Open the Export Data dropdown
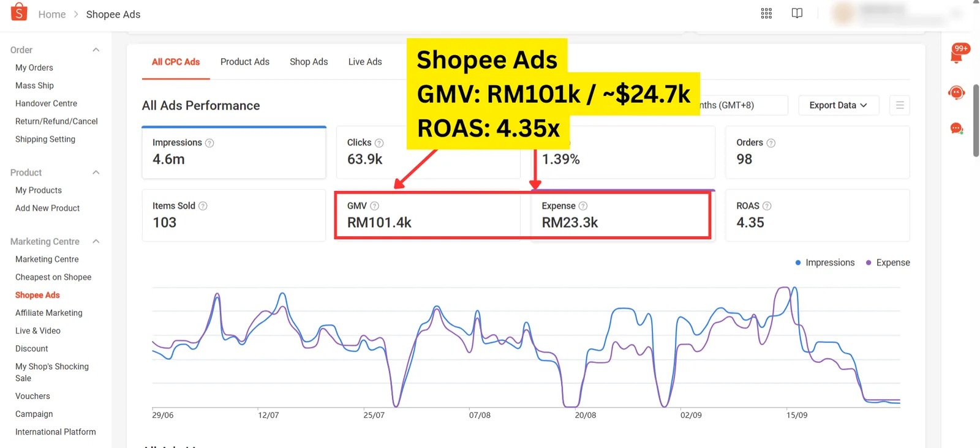The height and width of the screenshot is (448, 980). tap(839, 105)
